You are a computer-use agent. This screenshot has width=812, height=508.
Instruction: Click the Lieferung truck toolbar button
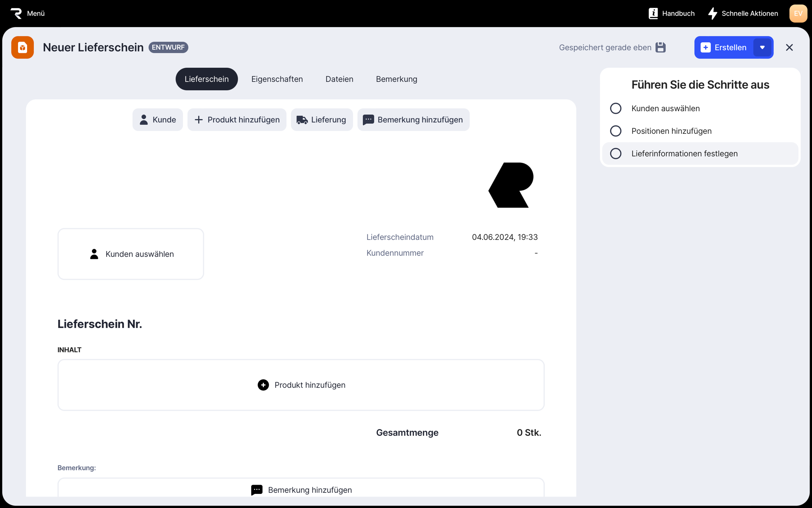pyautogui.click(x=321, y=120)
